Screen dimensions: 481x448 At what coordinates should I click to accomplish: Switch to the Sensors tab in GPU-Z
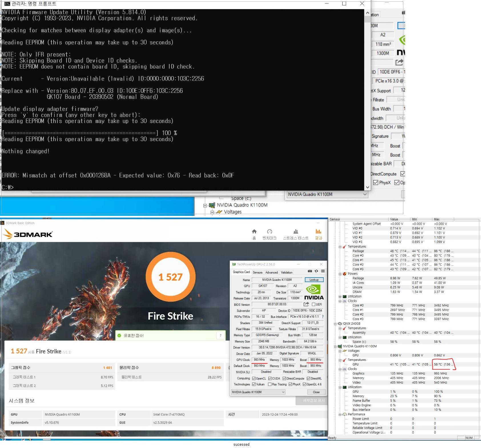[257, 272]
